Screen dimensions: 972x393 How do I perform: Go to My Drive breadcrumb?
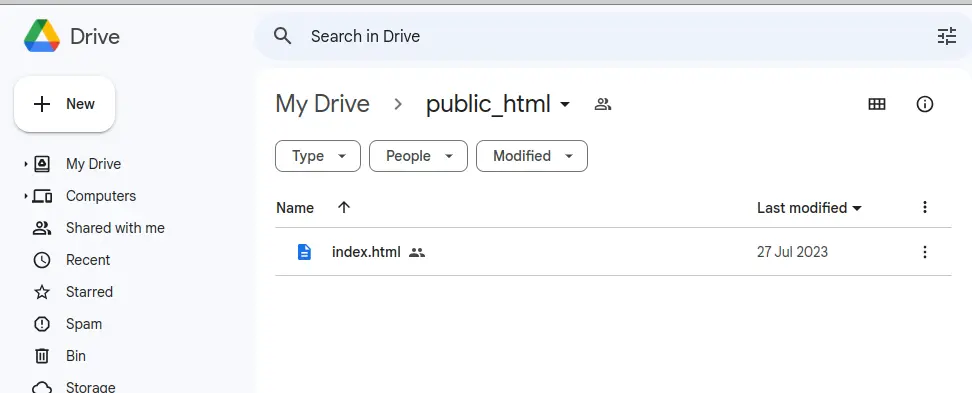pyautogui.click(x=322, y=104)
